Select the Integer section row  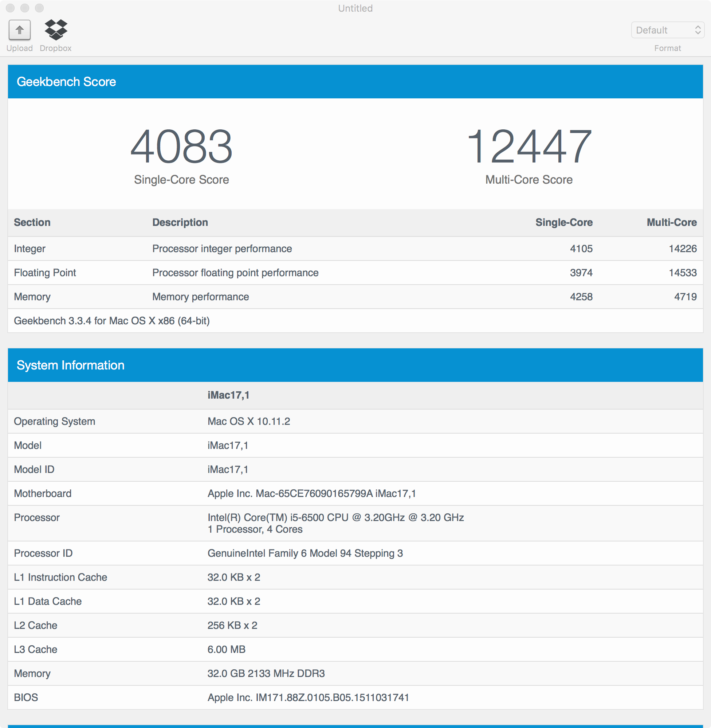30,249
